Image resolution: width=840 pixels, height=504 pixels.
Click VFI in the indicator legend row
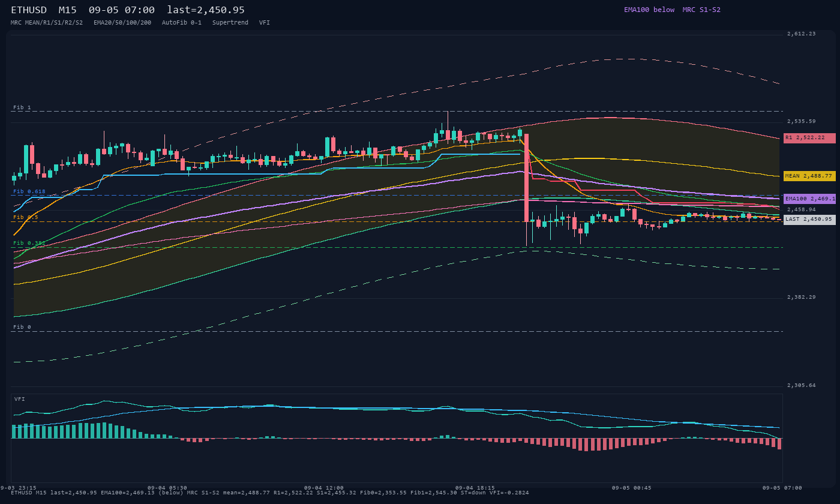point(265,23)
